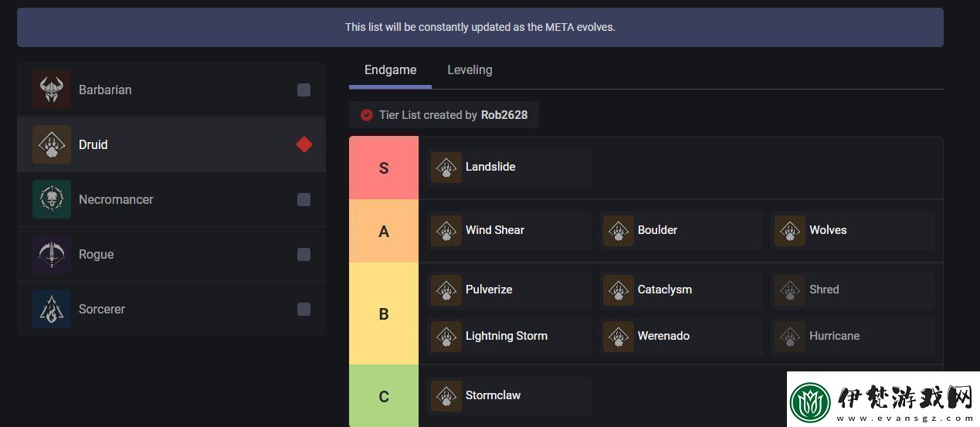Click the red verified badge icon

(x=367, y=115)
